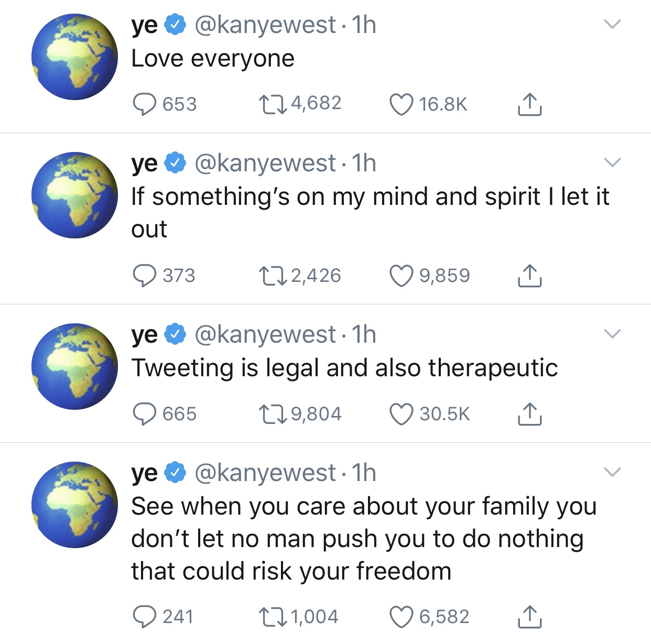Open the dropdown chevron on 'Love everyone' tweet
The image size is (651, 644).
[x=612, y=24]
